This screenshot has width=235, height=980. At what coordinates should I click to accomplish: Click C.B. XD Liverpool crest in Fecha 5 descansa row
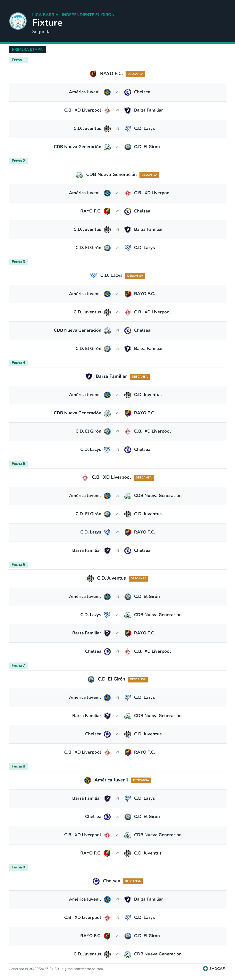(85, 477)
